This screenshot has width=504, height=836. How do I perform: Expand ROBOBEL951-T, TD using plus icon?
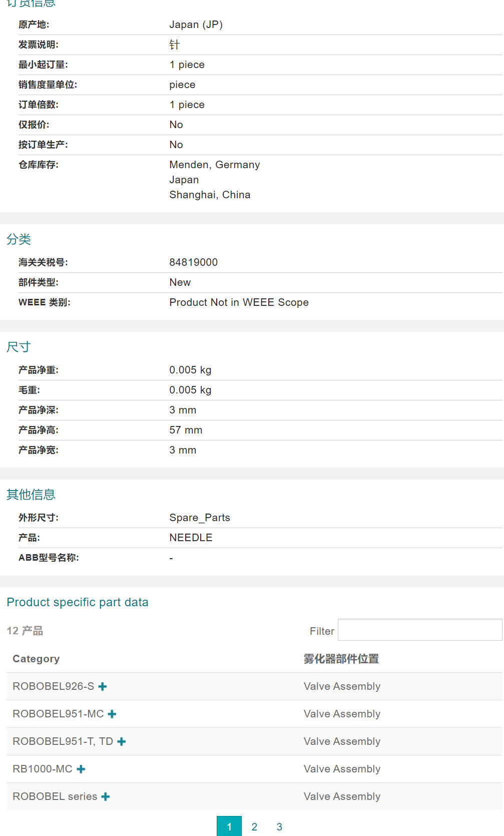tap(122, 741)
